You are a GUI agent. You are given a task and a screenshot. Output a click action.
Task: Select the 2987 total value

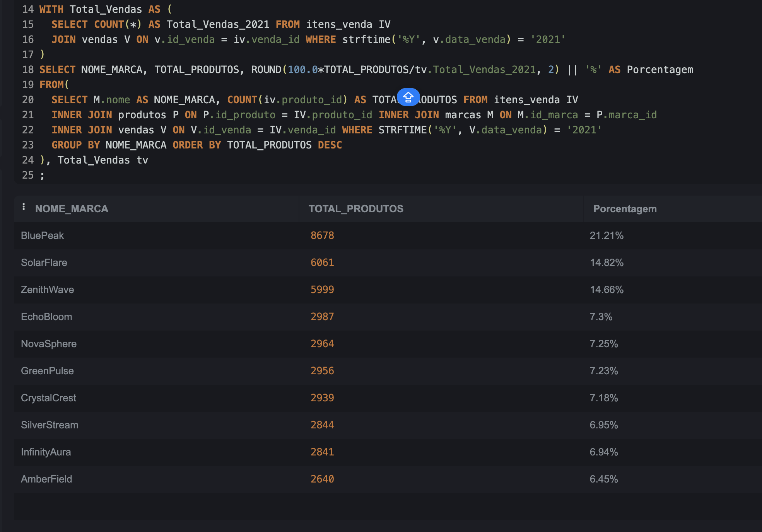point(322,317)
